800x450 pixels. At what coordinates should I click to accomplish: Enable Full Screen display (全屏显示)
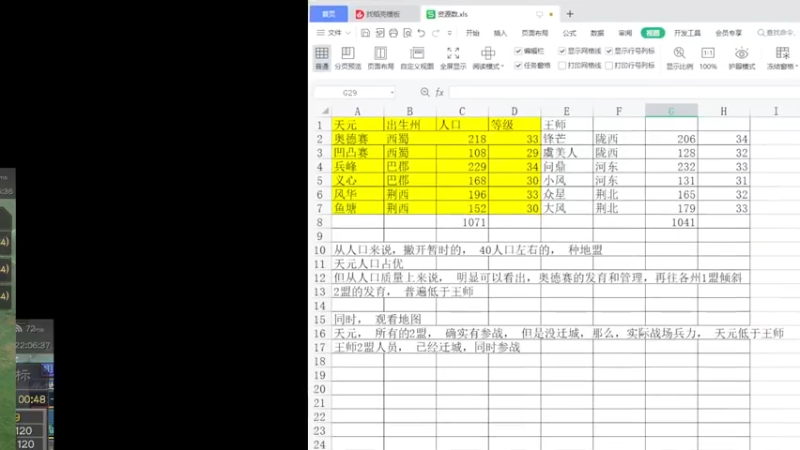click(x=453, y=58)
